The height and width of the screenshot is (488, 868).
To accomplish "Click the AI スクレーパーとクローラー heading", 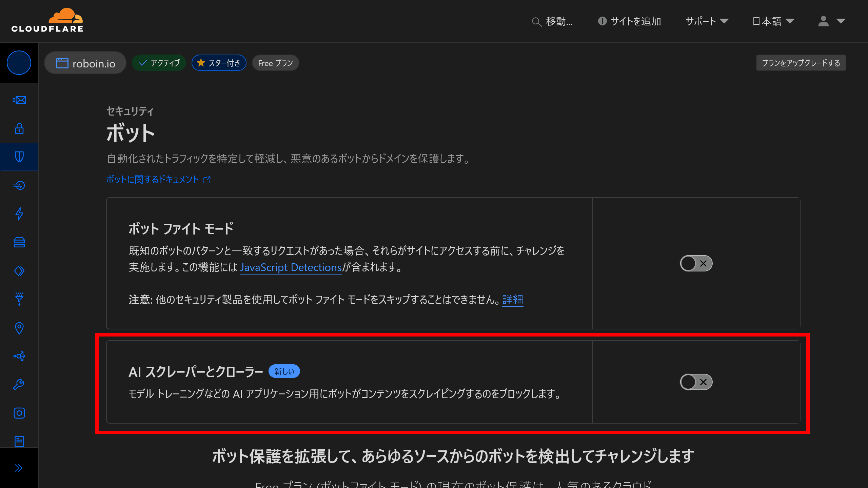I will tap(196, 372).
